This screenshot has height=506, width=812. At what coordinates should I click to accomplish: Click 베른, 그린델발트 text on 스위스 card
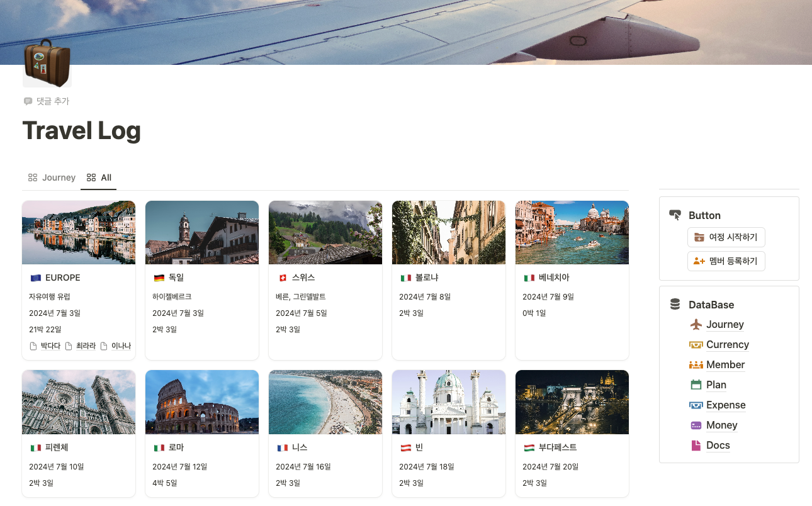301,296
